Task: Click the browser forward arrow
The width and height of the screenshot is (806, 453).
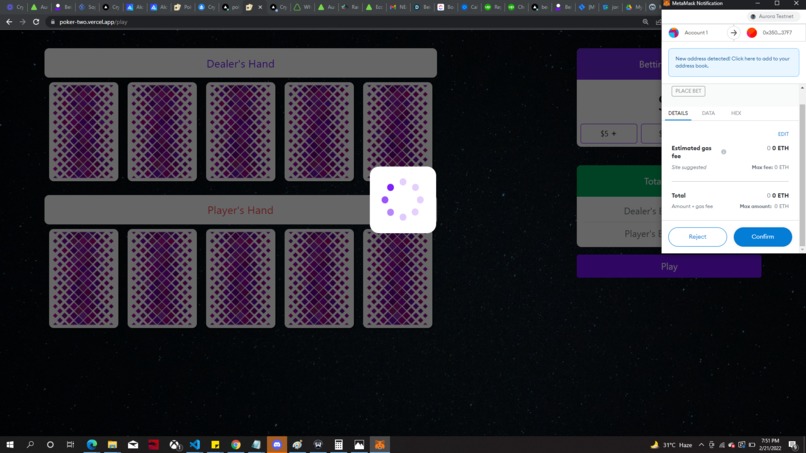Action: (22, 22)
